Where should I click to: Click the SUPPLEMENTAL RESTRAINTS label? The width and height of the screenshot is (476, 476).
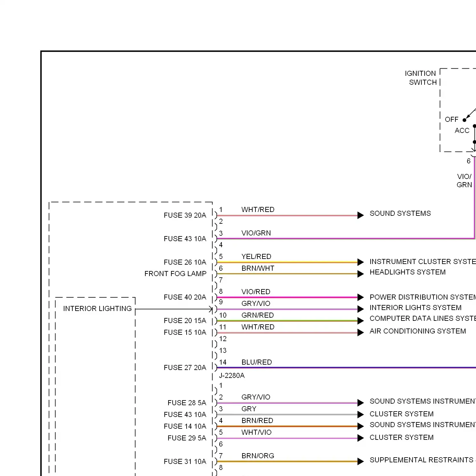(x=421, y=460)
